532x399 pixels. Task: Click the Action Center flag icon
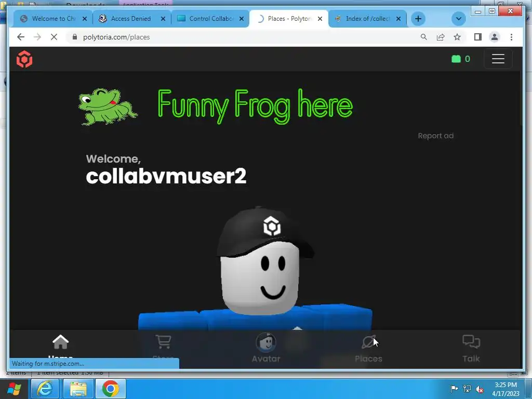454,389
